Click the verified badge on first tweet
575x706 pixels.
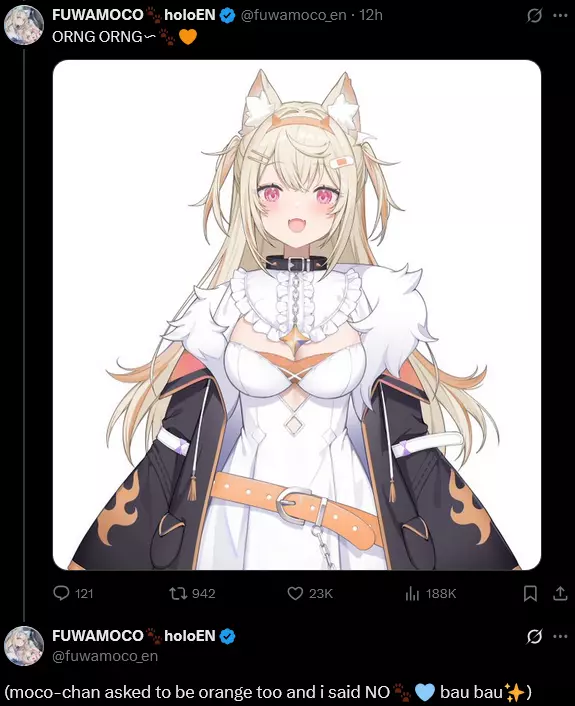coord(227,16)
